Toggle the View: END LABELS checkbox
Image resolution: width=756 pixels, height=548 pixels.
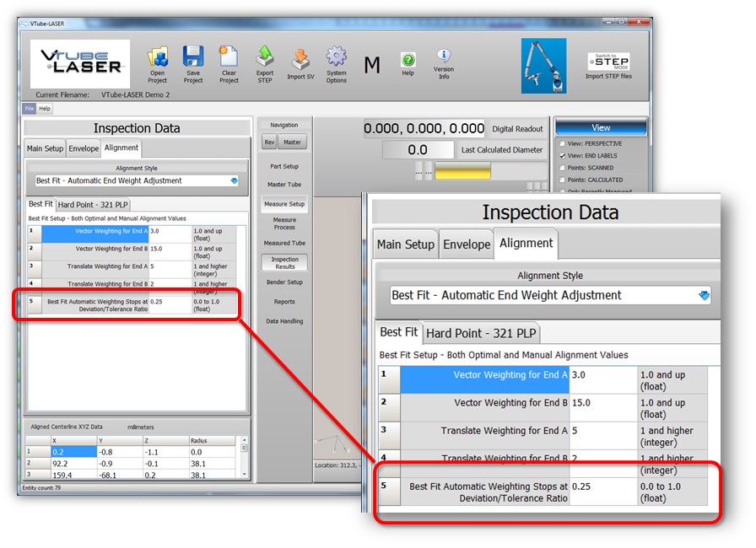[x=563, y=156]
